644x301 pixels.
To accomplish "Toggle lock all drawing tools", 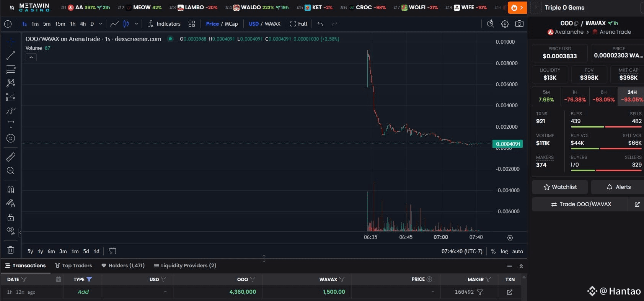I will (x=11, y=217).
